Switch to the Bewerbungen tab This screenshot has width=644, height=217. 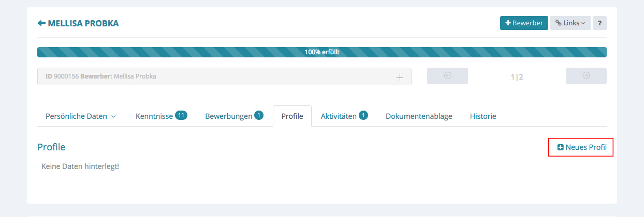[x=229, y=116]
